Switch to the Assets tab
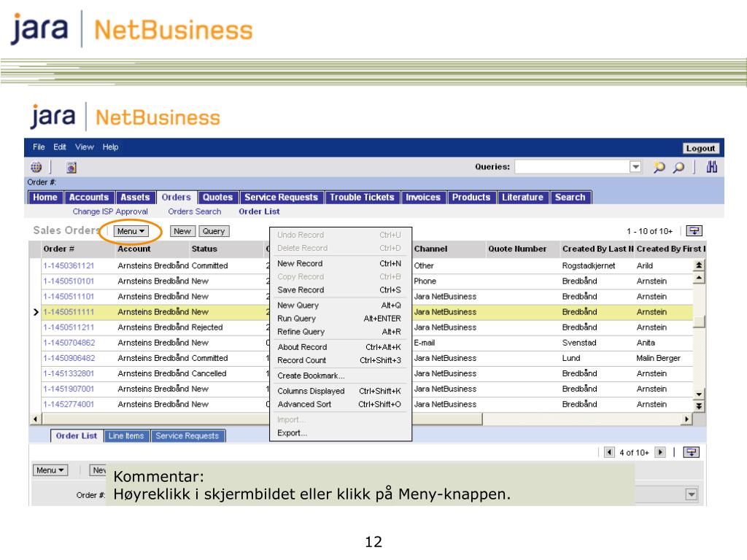The height and width of the screenshot is (560, 747). (x=135, y=197)
